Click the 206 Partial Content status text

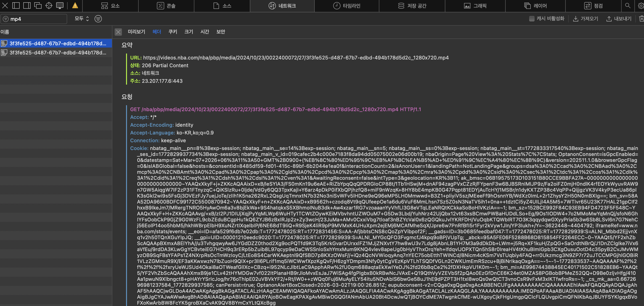click(165, 65)
